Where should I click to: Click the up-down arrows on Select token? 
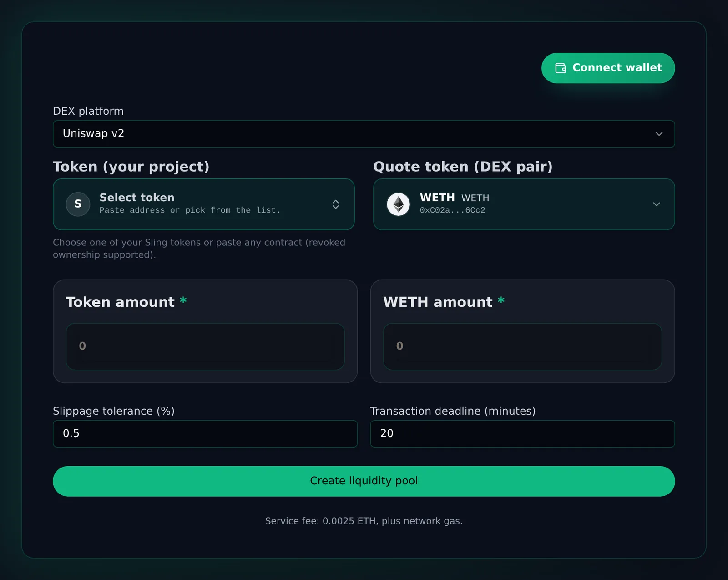(x=335, y=204)
